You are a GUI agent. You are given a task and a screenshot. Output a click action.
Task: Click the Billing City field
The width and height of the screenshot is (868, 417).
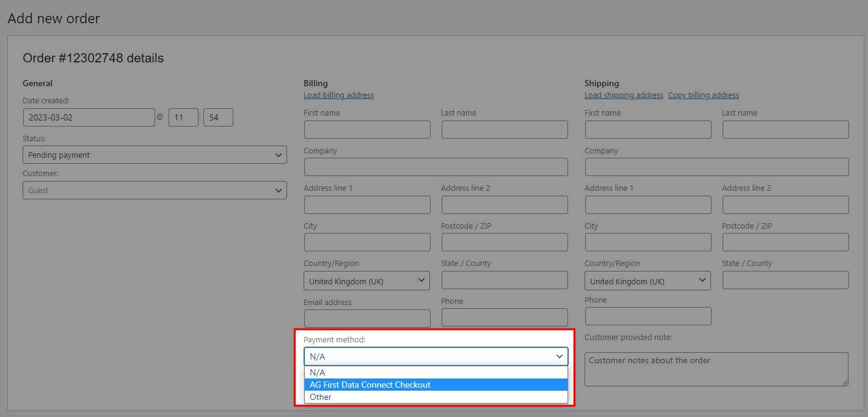tap(367, 242)
